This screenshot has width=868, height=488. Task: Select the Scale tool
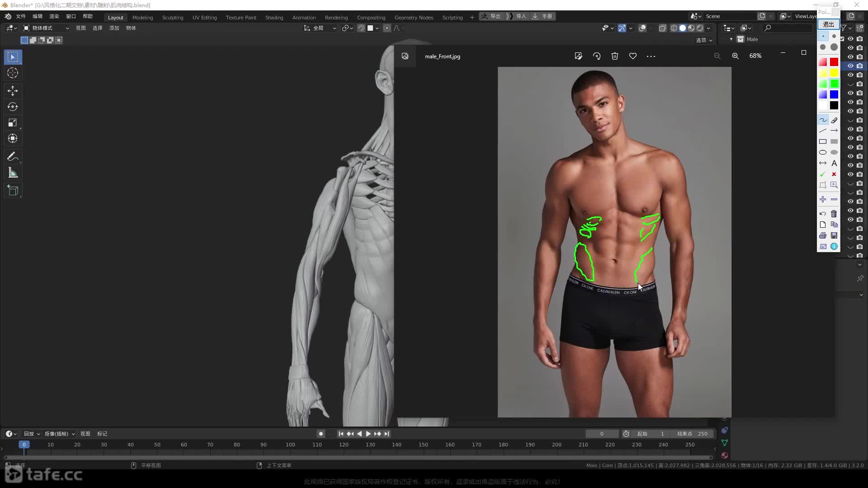[x=13, y=122]
